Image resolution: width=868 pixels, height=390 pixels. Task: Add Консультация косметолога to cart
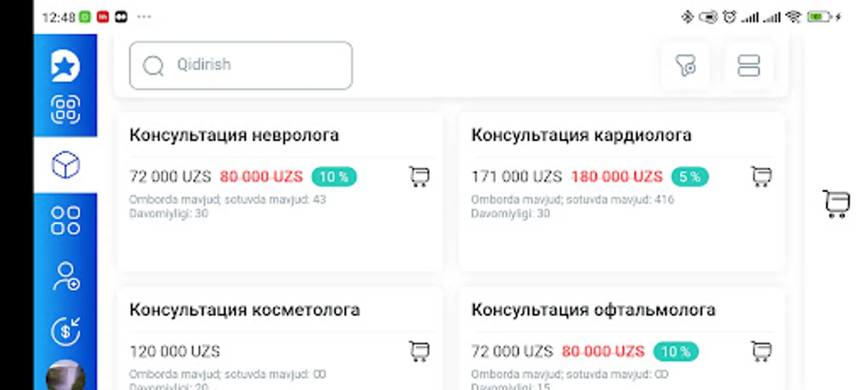click(419, 351)
